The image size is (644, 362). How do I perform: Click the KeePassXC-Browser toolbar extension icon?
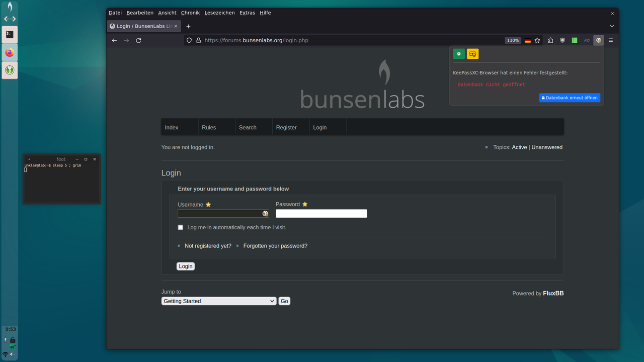(x=598, y=40)
